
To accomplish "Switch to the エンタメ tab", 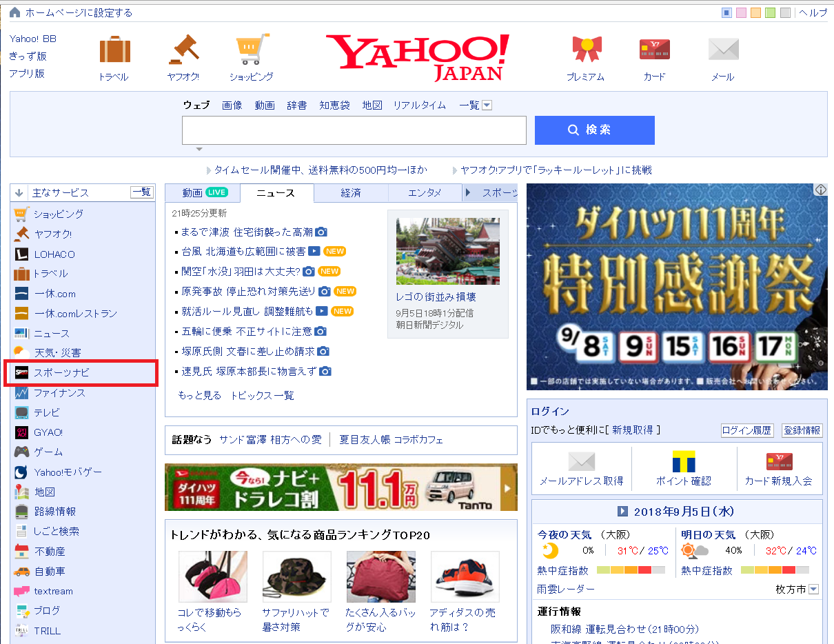I will (425, 193).
